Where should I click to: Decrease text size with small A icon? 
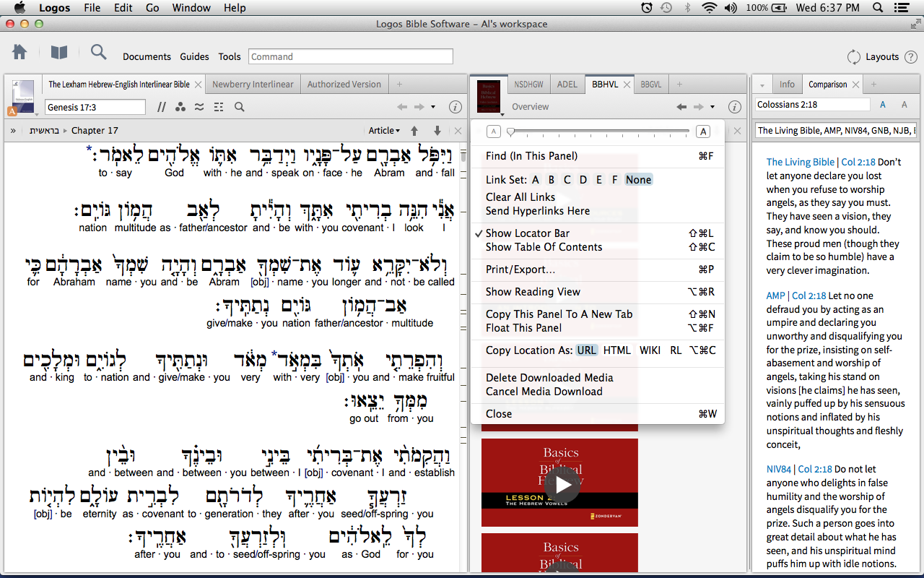[494, 131]
